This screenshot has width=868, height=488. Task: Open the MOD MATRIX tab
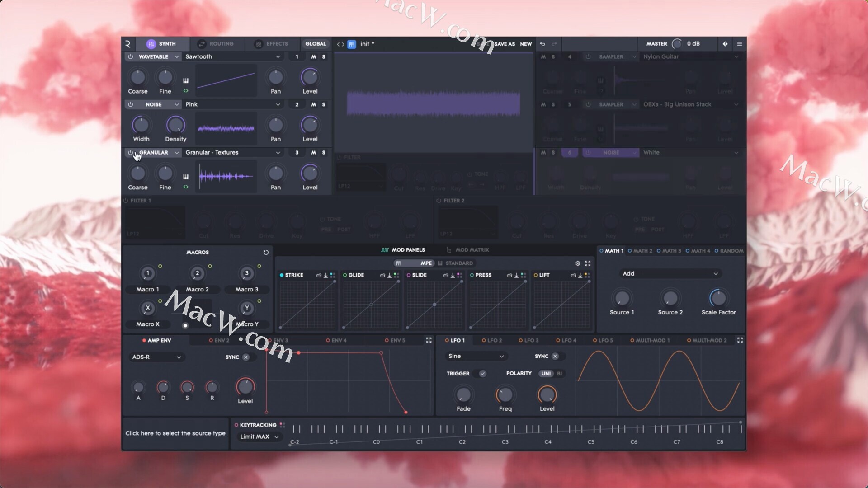click(x=467, y=250)
